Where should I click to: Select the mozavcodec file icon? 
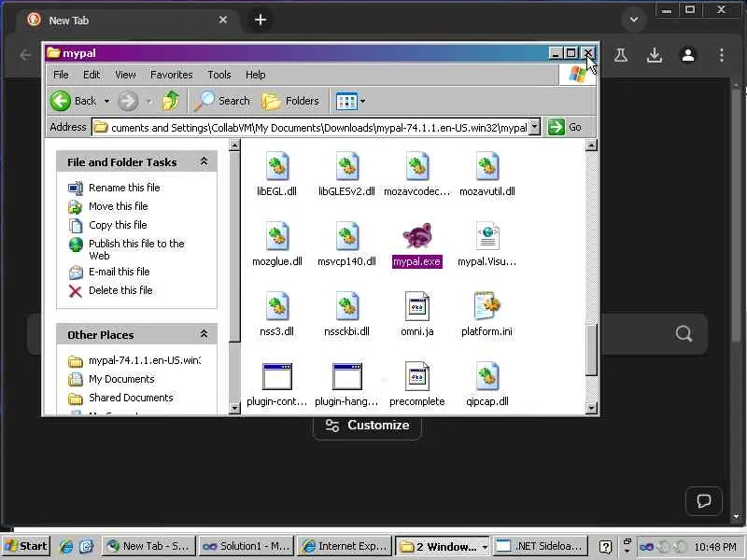click(416, 166)
